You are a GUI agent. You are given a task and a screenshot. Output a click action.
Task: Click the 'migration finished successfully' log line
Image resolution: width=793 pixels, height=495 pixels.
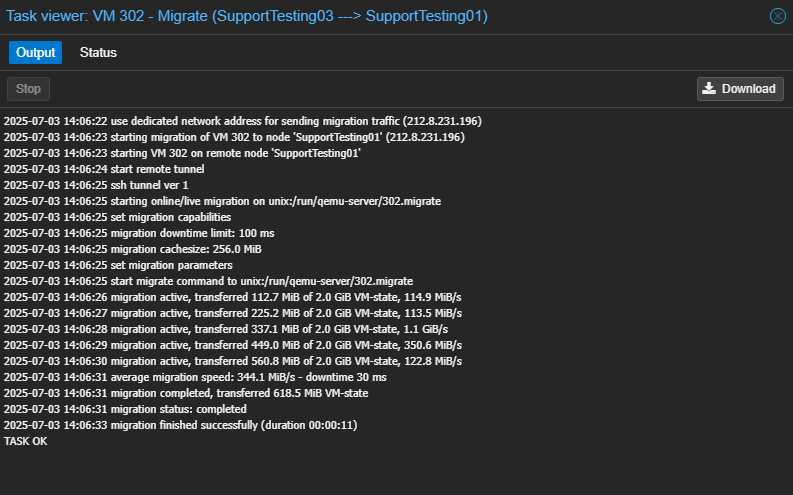[181, 425]
